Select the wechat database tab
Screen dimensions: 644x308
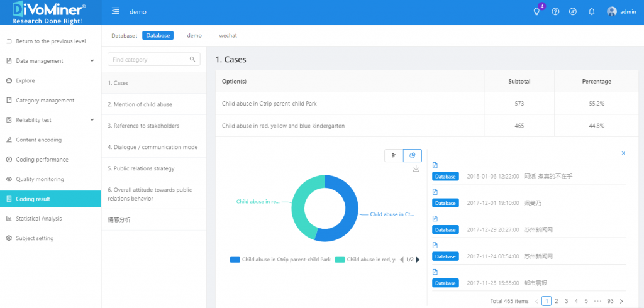click(228, 36)
